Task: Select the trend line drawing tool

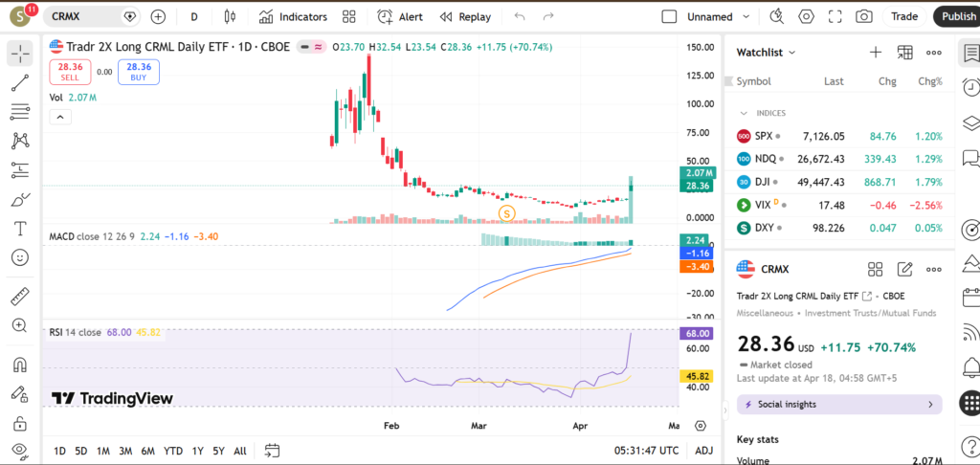Action: coord(19,83)
